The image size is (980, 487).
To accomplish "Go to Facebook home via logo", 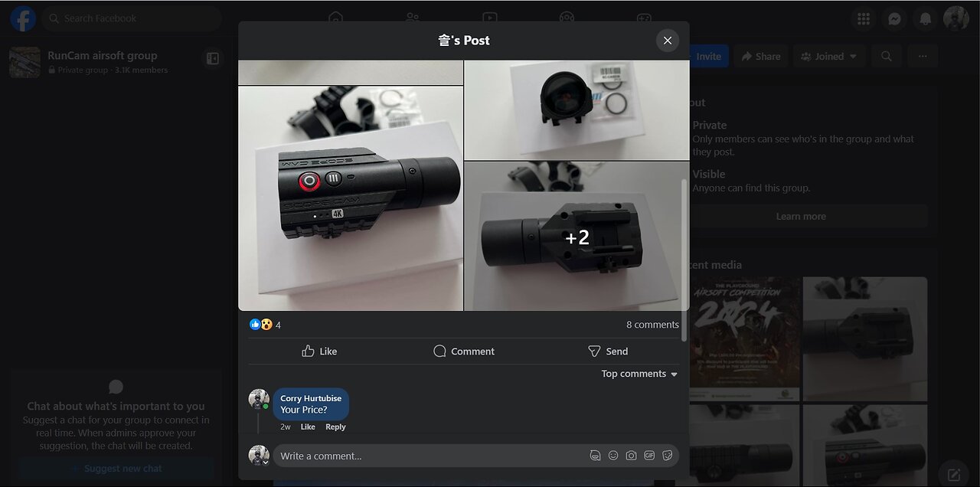I will coord(23,18).
